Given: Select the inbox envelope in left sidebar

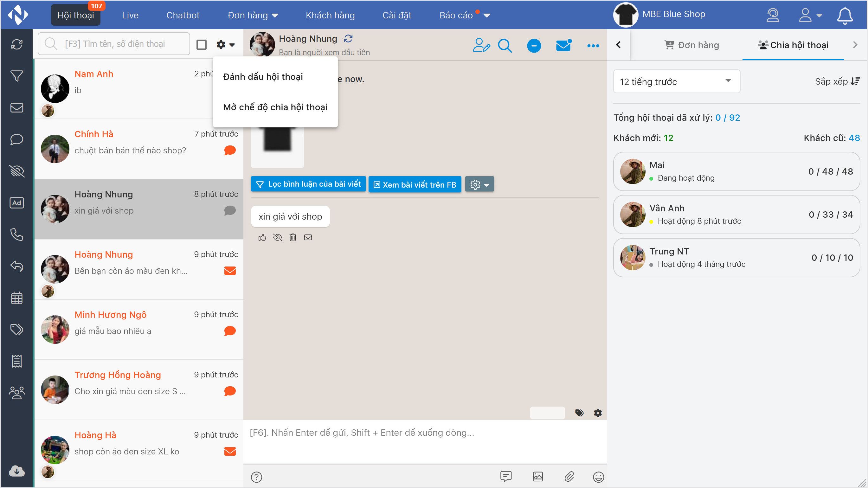Looking at the screenshot, I should [16, 107].
